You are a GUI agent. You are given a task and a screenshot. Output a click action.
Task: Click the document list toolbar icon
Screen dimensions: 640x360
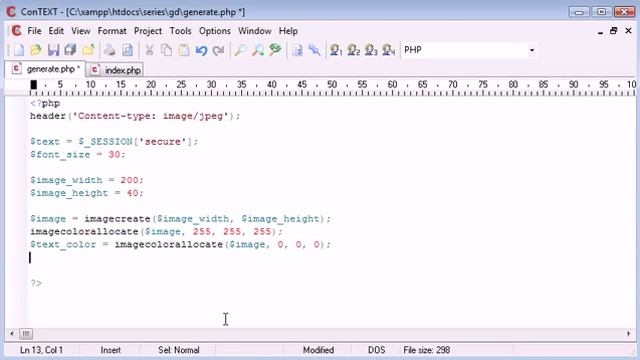coord(297,50)
